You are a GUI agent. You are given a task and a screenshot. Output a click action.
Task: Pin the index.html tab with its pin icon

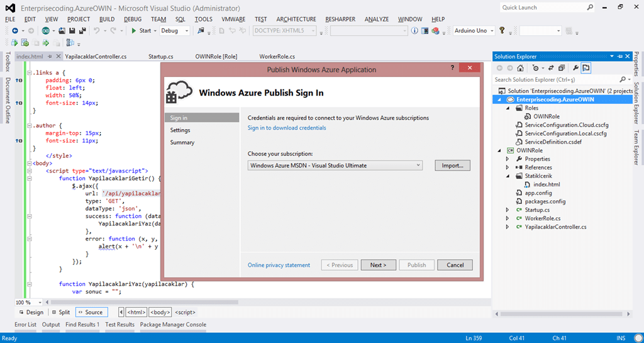[50, 56]
